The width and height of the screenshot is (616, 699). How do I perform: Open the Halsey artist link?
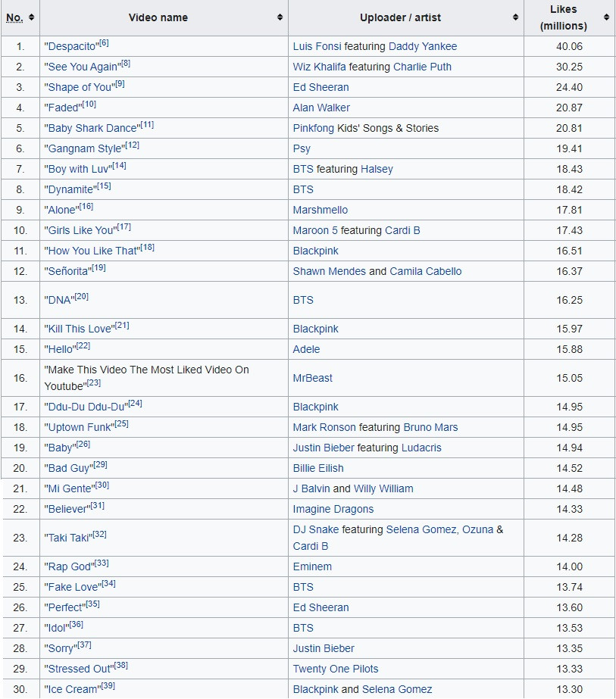coord(377,170)
